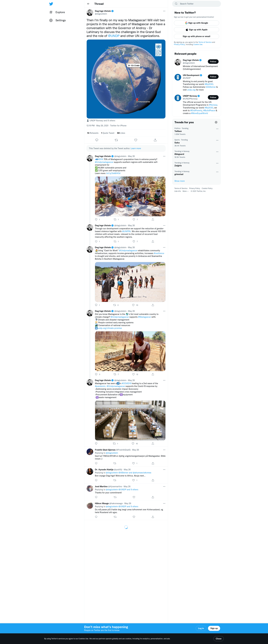
Task: Show more trends
Action: (179, 181)
